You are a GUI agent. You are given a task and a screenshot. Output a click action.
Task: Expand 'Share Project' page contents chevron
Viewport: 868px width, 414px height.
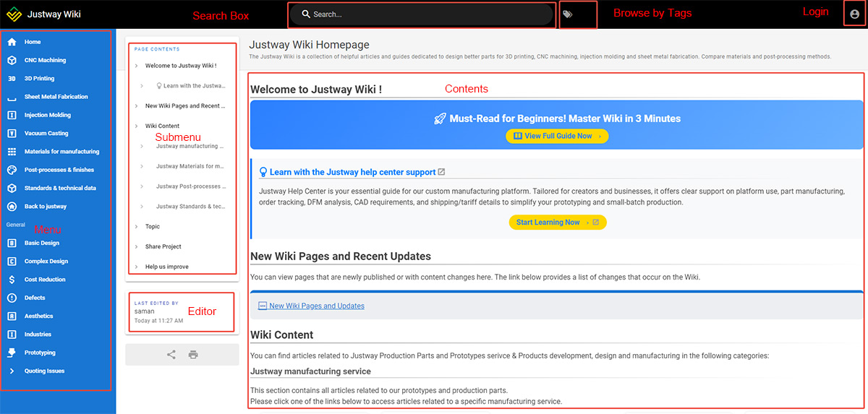click(x=137, y=246)
